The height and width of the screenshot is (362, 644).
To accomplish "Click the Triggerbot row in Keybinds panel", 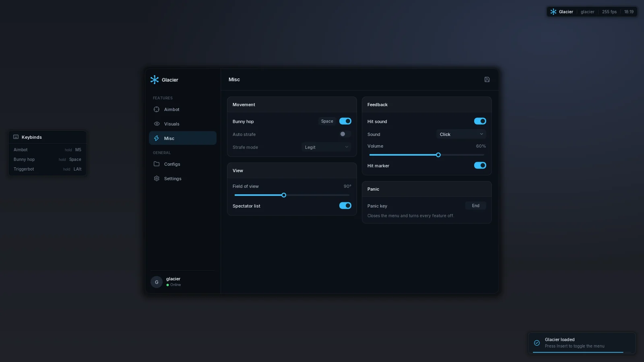I will (47, 169).
